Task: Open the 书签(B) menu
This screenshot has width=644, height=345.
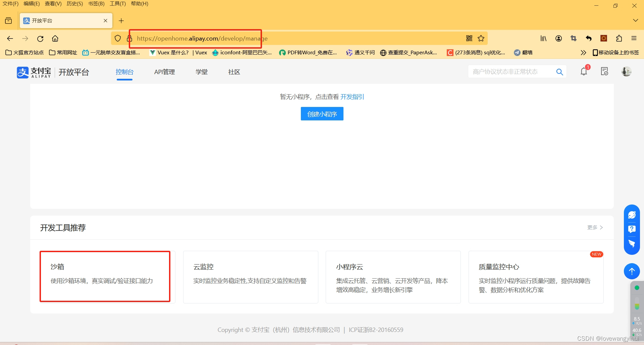Action: 96,4
